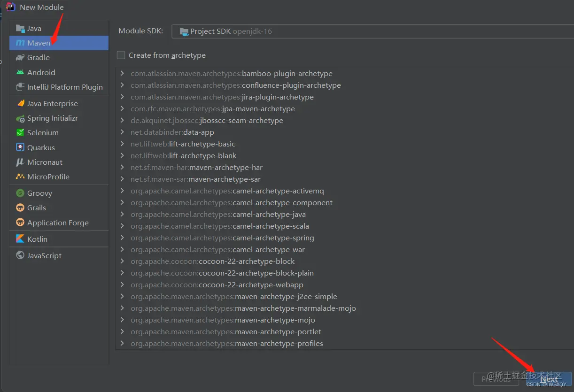Choose the Quarkus icon
The height and width of the screenshot is (392, 574).
tap(20, 147)
